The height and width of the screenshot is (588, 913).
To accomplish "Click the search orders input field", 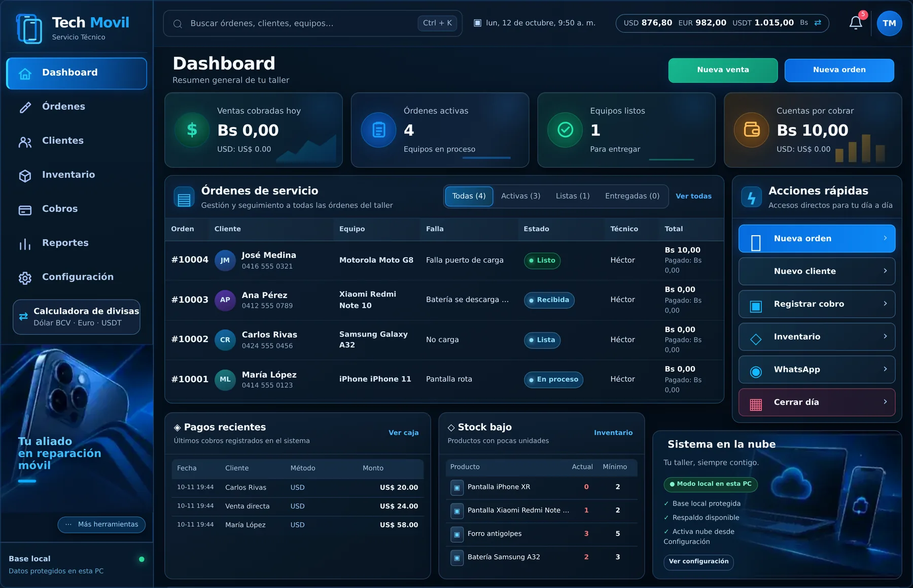I will pyautogui.click(x=312, y=23).
